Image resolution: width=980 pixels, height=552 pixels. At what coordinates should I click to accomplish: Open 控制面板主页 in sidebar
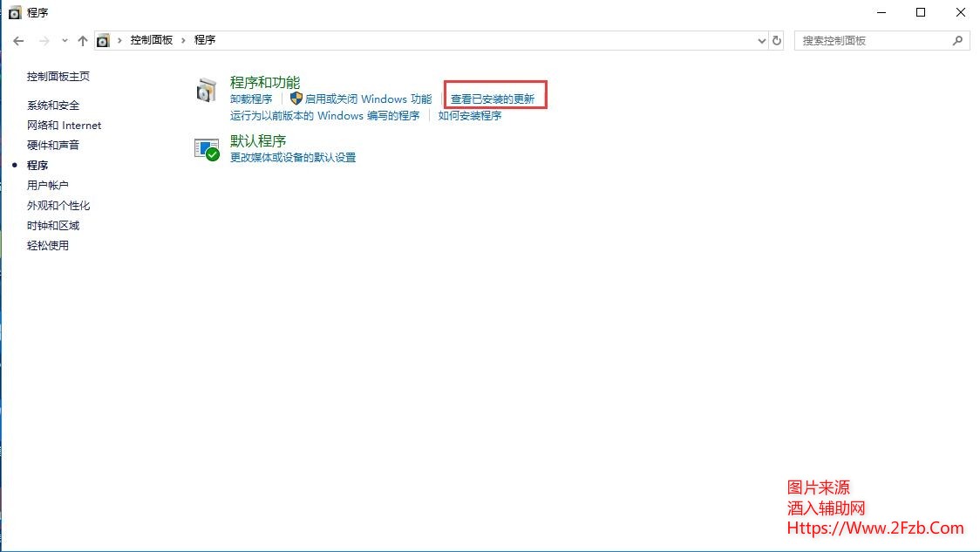click(58, 76)
